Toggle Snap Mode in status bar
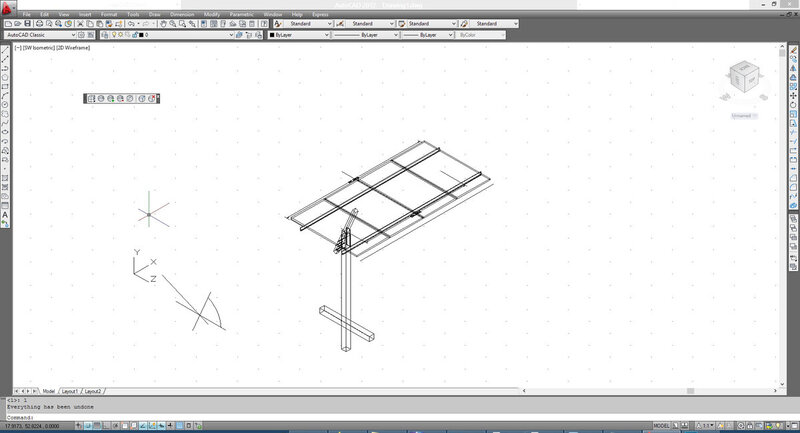 88,426
